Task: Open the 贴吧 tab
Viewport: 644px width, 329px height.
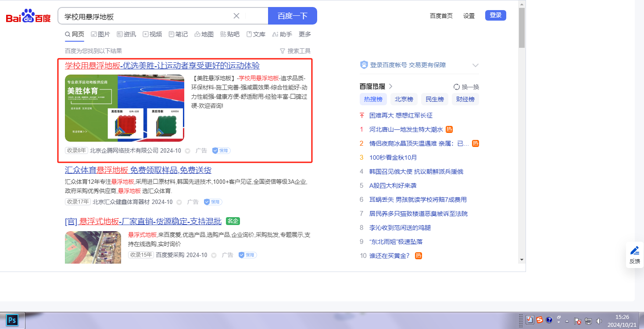Action: pos(230,34)
